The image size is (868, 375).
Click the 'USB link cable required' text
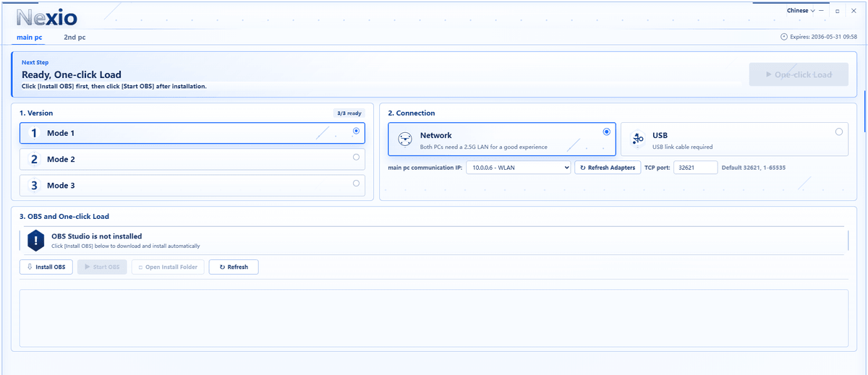click(x=682, y=147)
